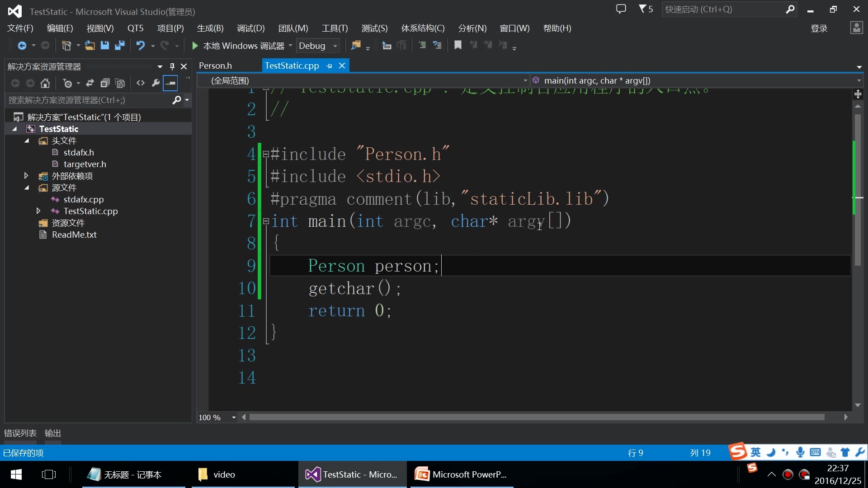Open debugger target dropdown arrow
The height and width of the screenshot is (488, 868).
(290, 46)
